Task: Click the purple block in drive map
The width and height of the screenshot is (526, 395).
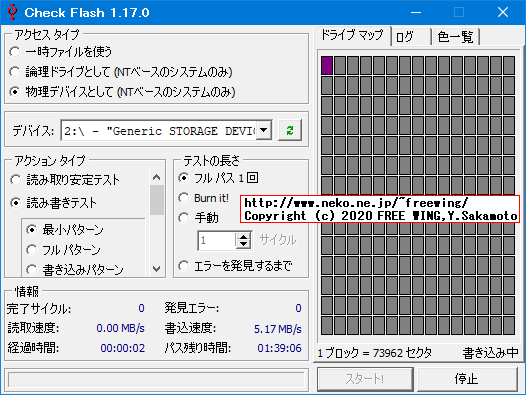Action: point(327,65)
